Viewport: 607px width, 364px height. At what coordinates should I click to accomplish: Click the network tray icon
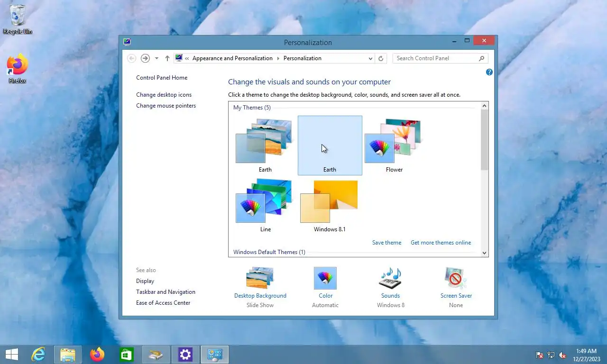[x=551, y=355]
